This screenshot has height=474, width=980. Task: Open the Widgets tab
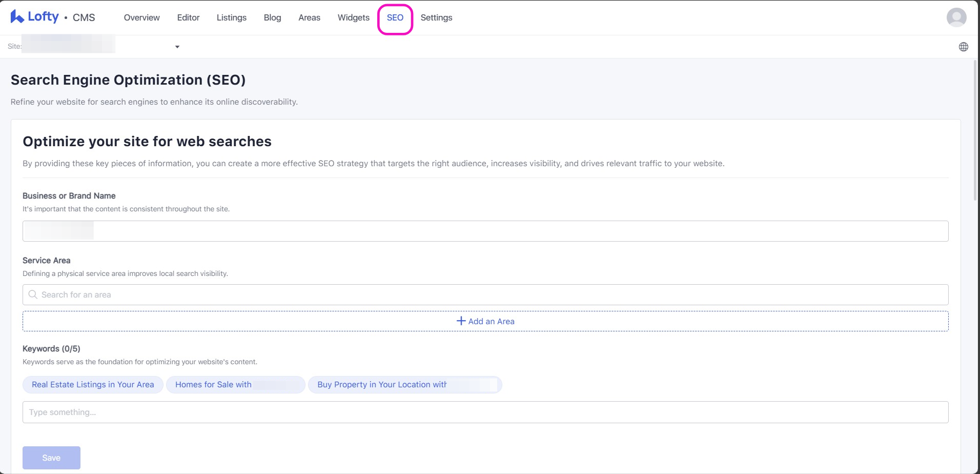pyautogui.click(x=353, y=17)
